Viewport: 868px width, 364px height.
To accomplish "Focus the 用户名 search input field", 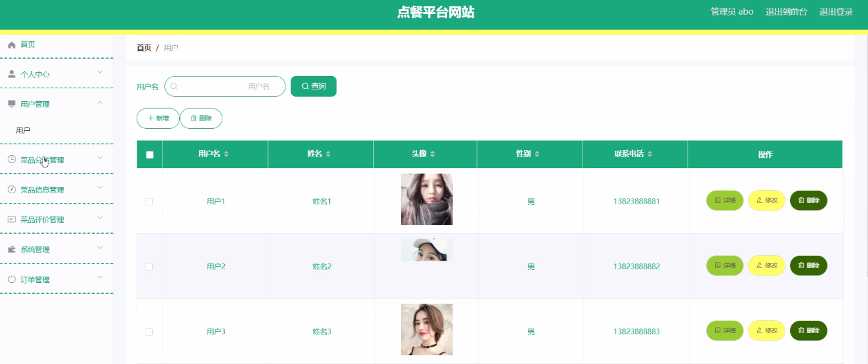I will (x=224, y=86).
